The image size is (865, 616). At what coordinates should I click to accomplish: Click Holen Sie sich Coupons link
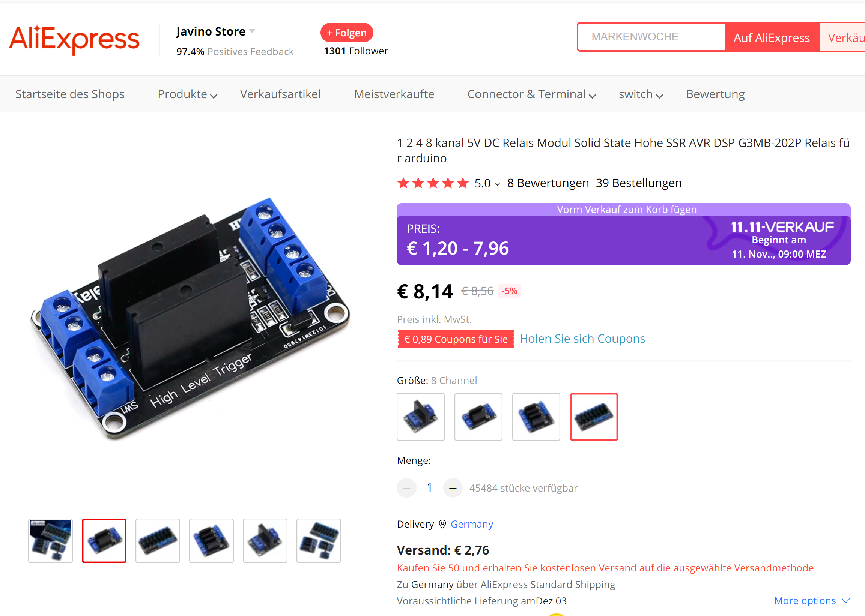click(x=582, y=338)
